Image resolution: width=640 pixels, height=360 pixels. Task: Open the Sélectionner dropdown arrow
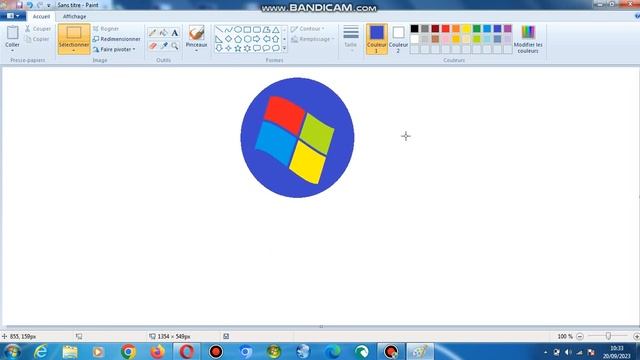(x=74, y=51)
